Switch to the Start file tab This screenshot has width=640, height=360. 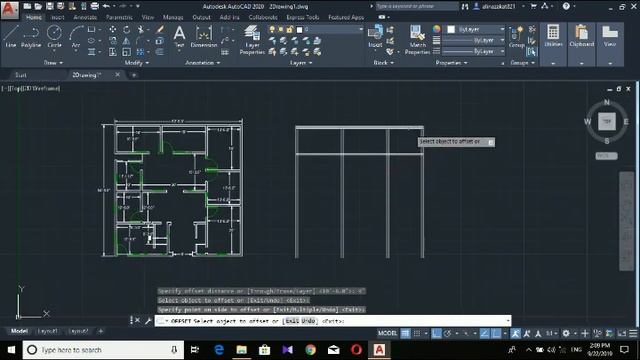click(x=20, y=75)
